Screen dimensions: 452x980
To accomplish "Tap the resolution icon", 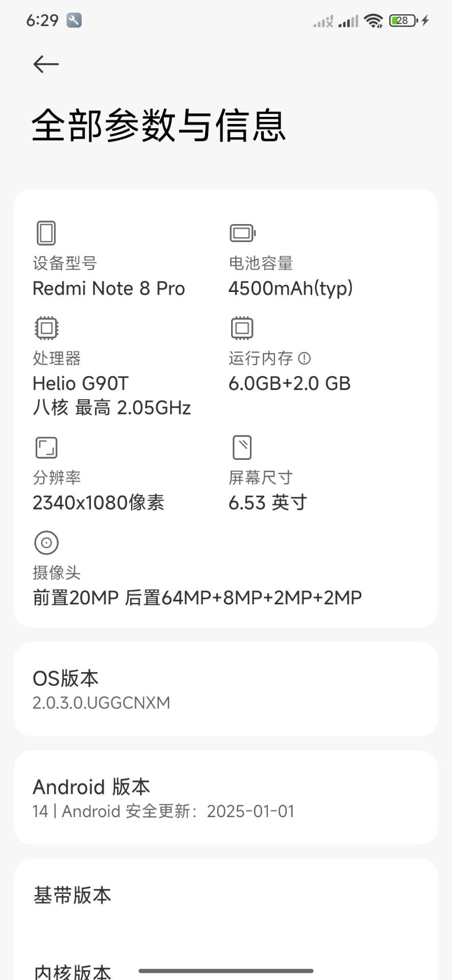I will [x=46, y=448].
